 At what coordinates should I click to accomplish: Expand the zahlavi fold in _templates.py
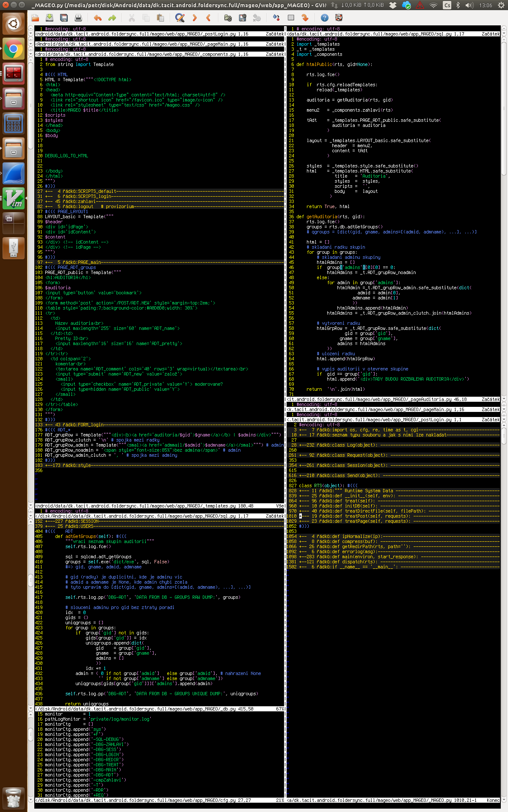[x=160, y=201]
